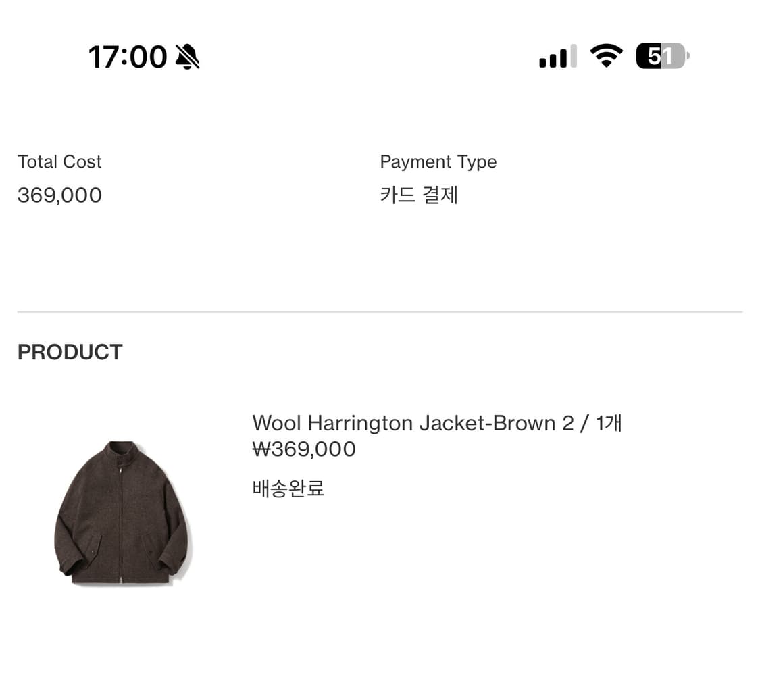The height and width of the screenshot is (700, 760).
Task: Tap the 1개 quantity text
Action: [x=609, y=423]
